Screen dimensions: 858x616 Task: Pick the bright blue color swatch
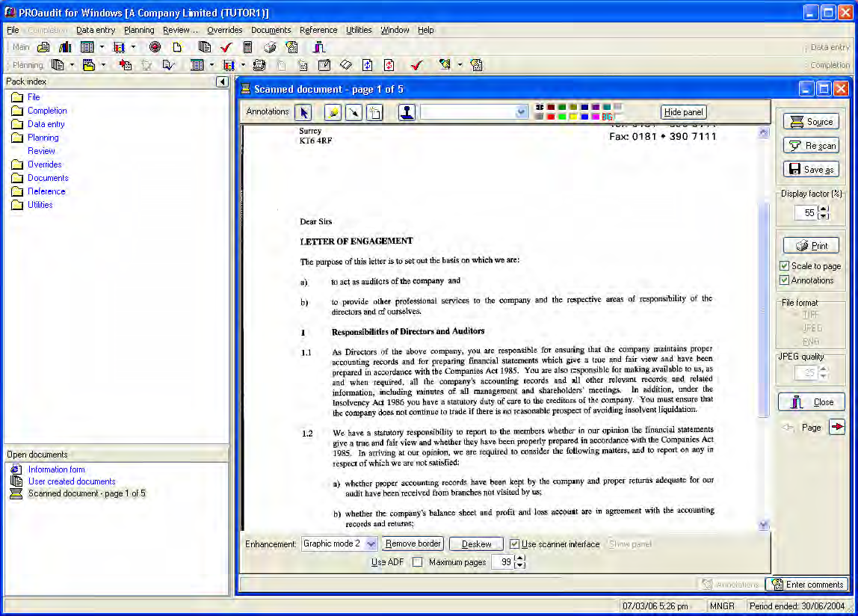(x=584, y=117)
